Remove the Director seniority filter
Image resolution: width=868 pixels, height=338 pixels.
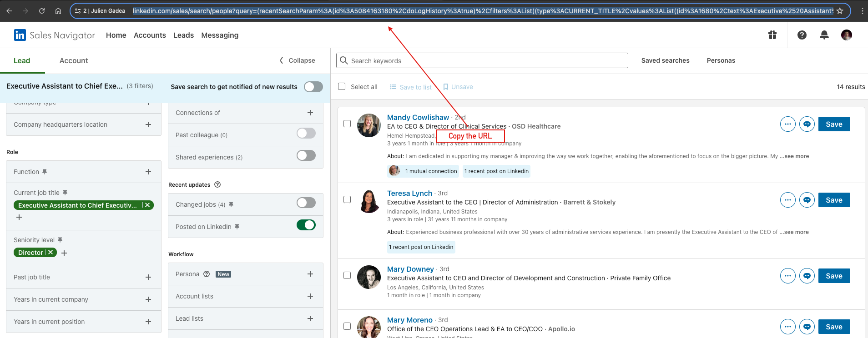pos(51,253)
